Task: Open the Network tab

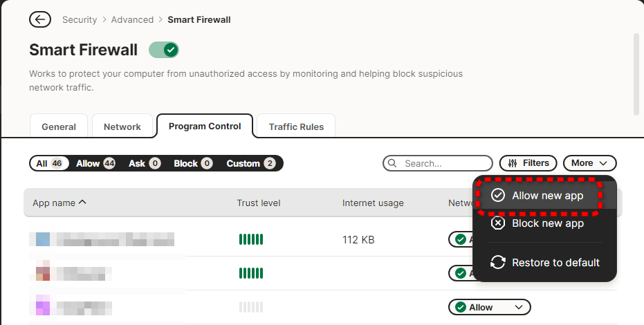Action: coord(122,127)
